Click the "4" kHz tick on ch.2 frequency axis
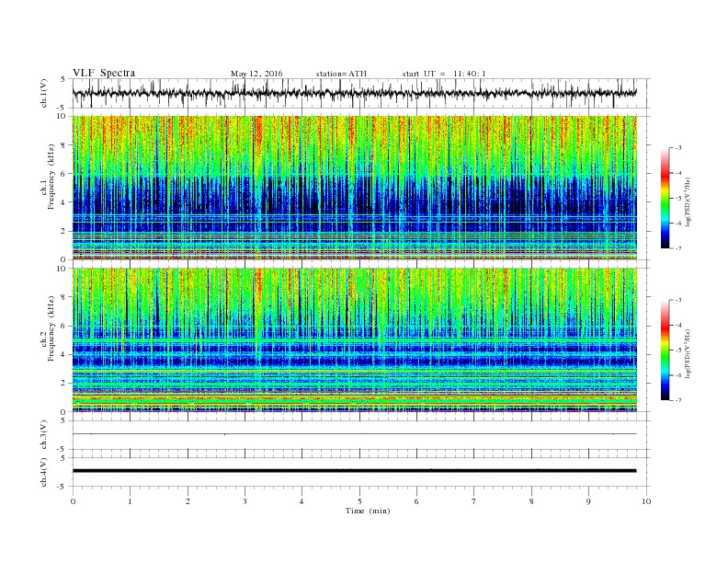This screenshot has width=728, height=563. tap(63, 354)
